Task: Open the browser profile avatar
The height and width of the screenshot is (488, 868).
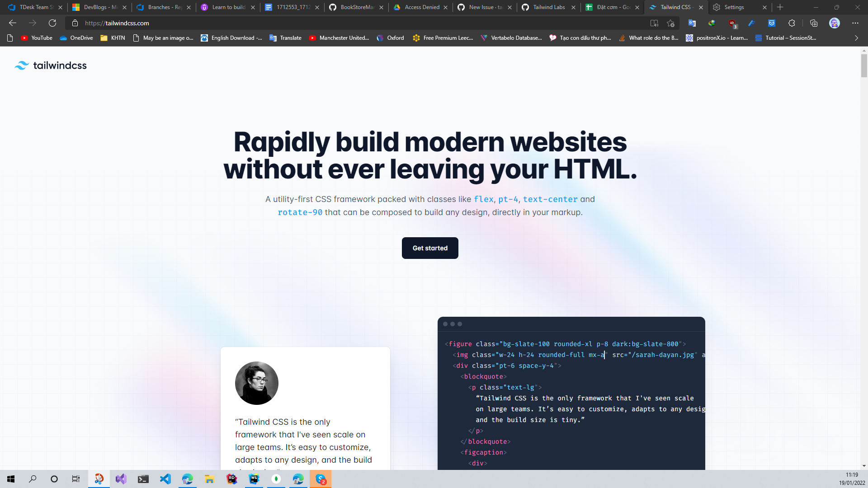Action: point(835,23)
